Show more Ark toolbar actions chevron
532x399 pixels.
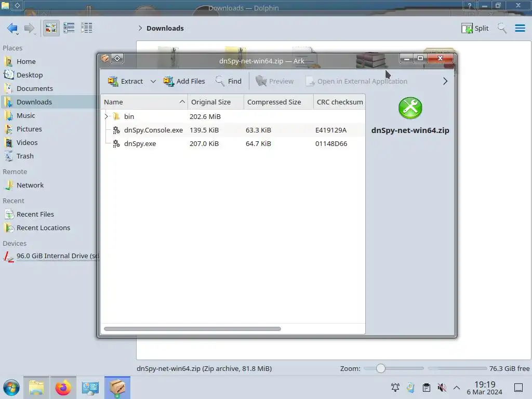445,82
